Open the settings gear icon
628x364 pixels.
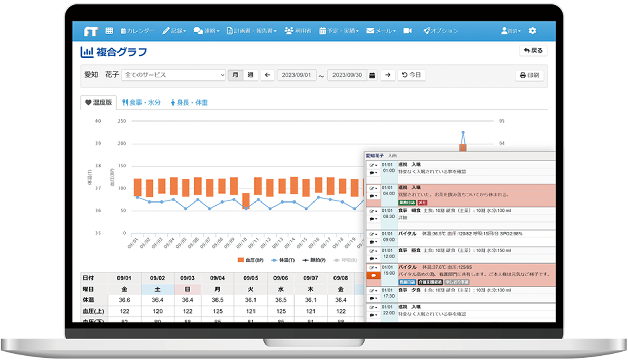pyautogui.click(x=532, y=31)
